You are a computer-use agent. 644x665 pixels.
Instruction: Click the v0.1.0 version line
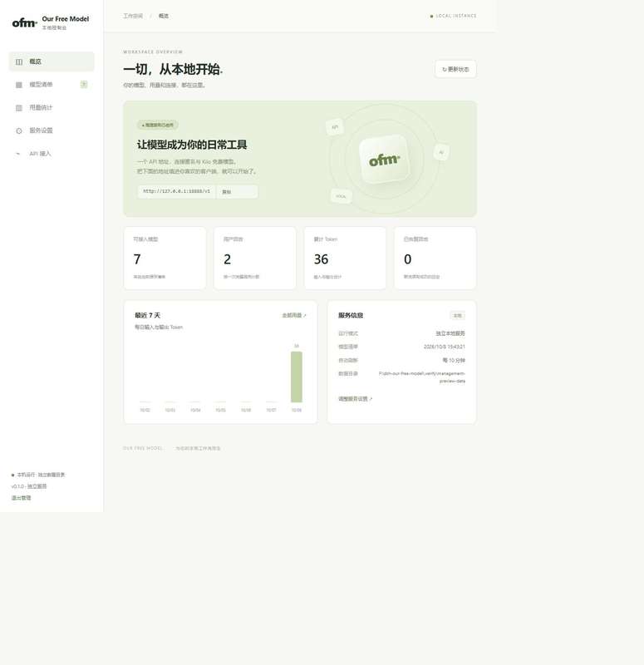(x=29, y=486)
